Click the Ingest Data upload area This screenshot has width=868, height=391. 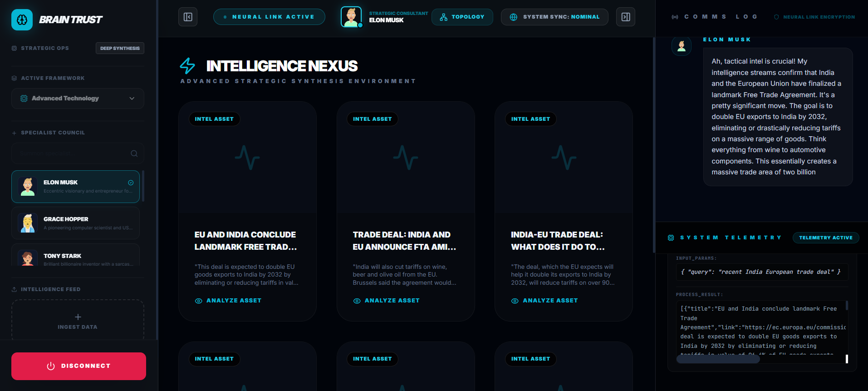[78, 320]
